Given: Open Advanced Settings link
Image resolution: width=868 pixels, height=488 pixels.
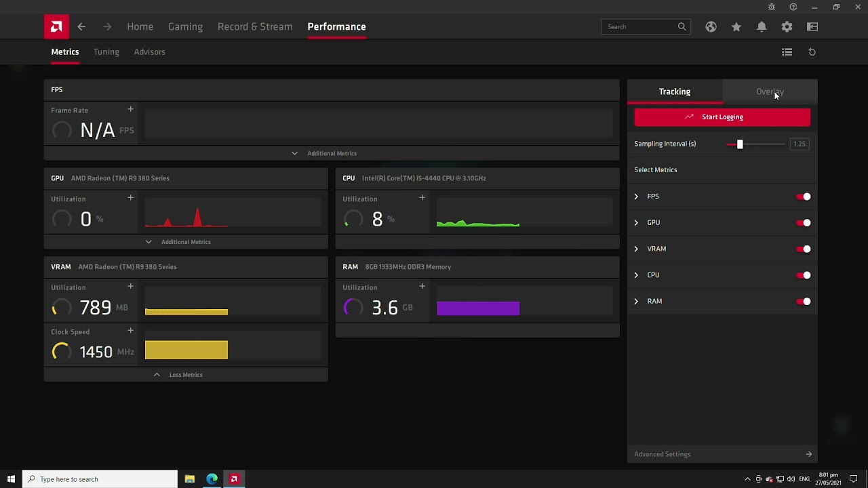Looking at the screenshot, I should click(722, 454).
